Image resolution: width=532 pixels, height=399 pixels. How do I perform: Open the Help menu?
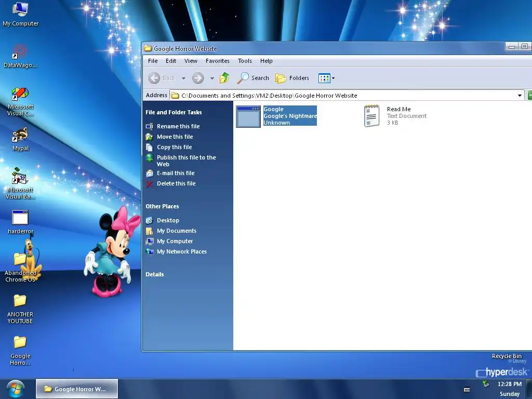(x=267, y=61)
